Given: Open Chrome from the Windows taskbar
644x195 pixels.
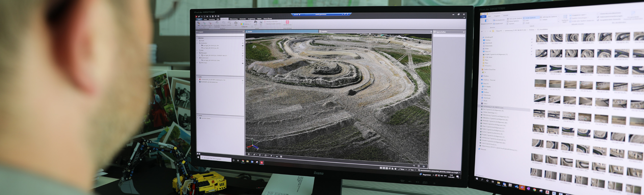Looking at the screenshot, I should click(x=243, y=161).
